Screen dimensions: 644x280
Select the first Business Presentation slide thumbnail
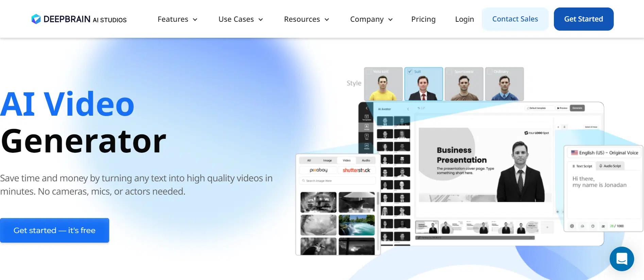(427, 227)
